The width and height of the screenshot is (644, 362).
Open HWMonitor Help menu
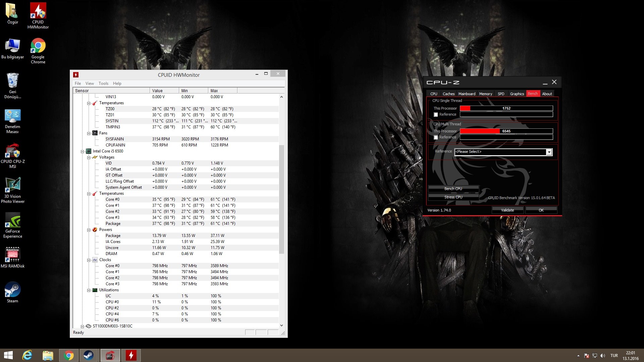(x=117, y=83)
